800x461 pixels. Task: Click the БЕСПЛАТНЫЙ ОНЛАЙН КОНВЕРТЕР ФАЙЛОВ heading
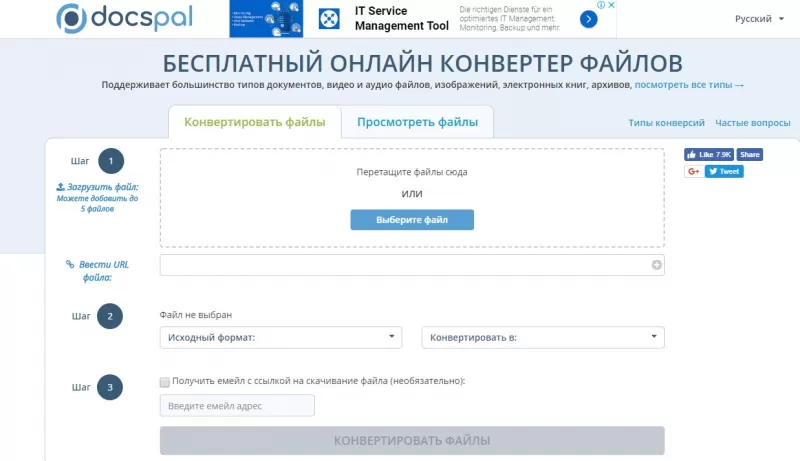click(422, 64)
